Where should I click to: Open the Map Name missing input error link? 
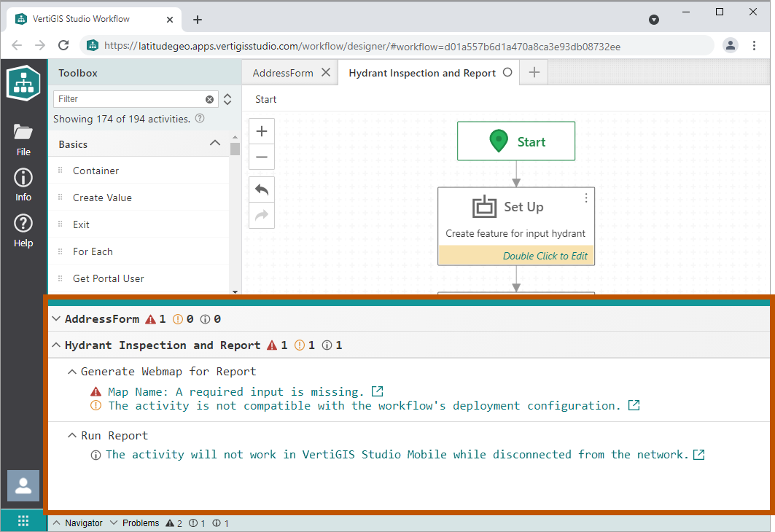[377, 392]
